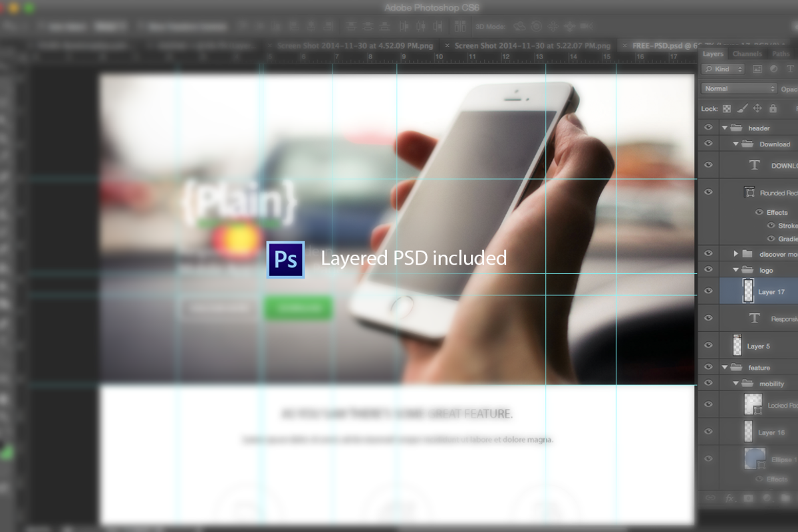
Task: Open the fx layer style menu icon
Action: tap(729, 497)
